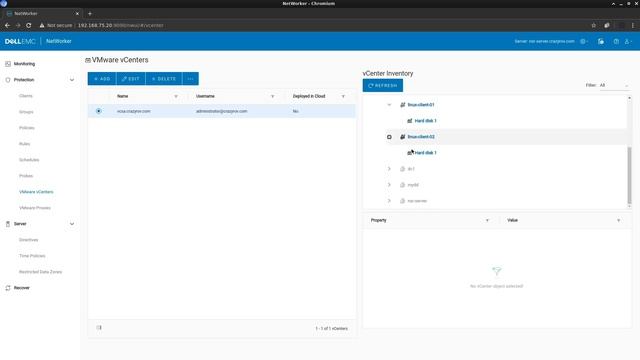640x360 pixels.
Task: Open the more actions ellipsis button
Action: tap(191, 79)
